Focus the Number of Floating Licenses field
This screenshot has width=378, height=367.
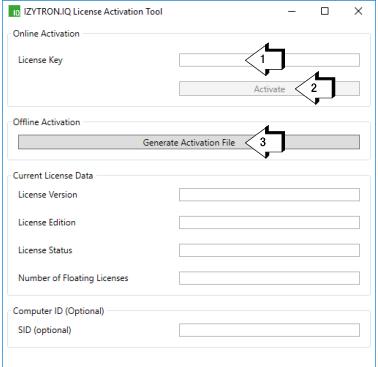pyautogui.click(x=269, y=278)
